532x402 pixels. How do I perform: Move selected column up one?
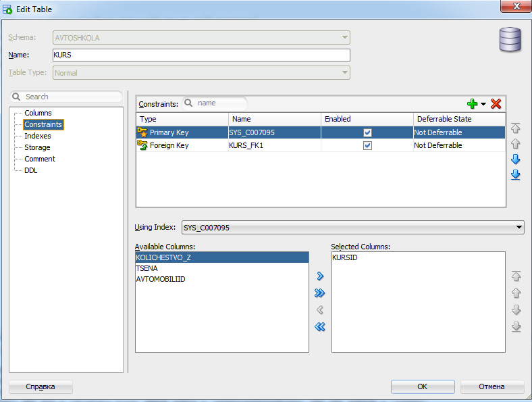coord(516,293)
